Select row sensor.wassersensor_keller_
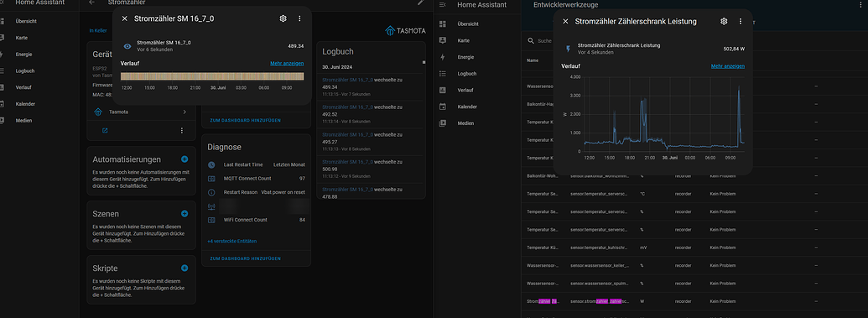The image size is (868, 318). click(x=694, y=265)
